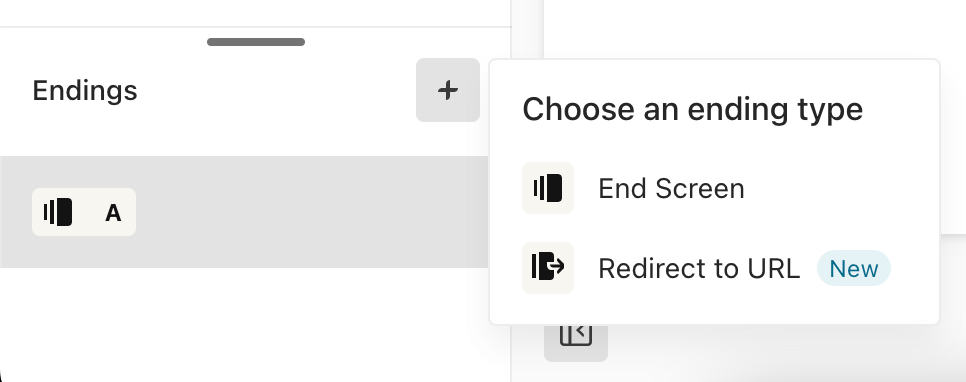966x382 pixels.
Task: Click the gray area right of the A chip
Action: 311,212
